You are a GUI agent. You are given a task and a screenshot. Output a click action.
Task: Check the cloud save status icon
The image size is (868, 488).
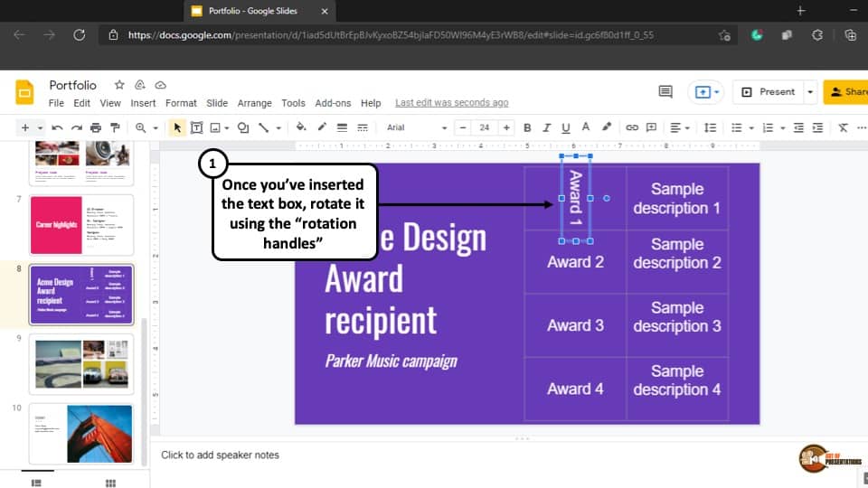[161, 85]
